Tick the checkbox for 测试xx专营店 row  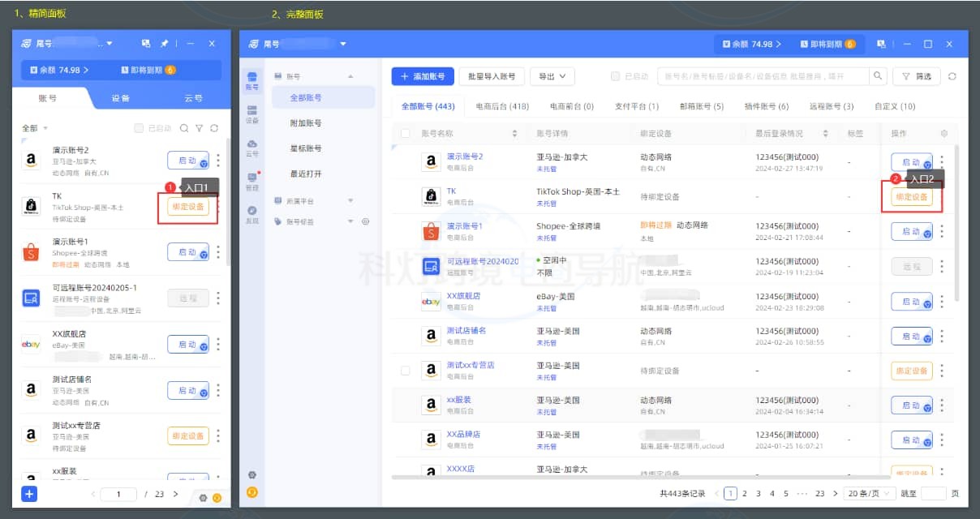tap(406, 370)
